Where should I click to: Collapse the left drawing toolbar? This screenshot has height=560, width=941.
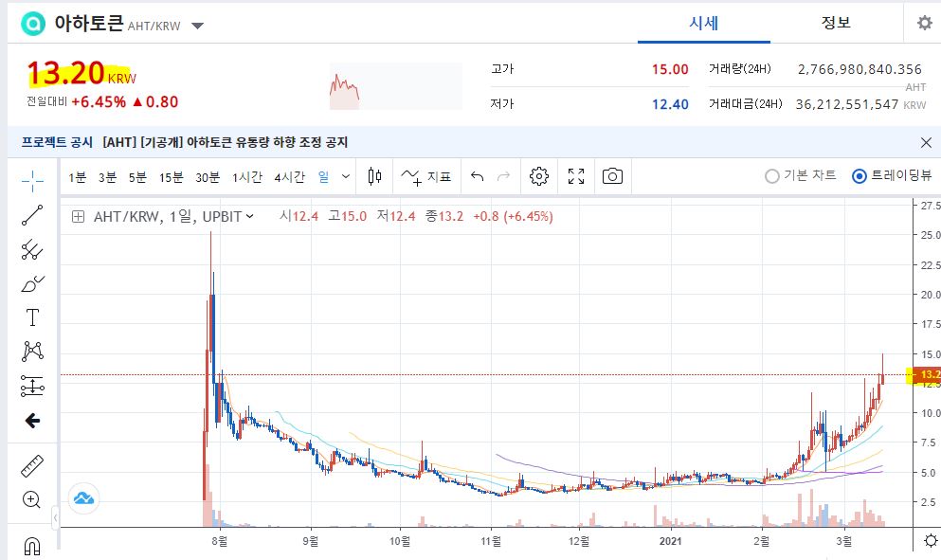click(55, 518)
